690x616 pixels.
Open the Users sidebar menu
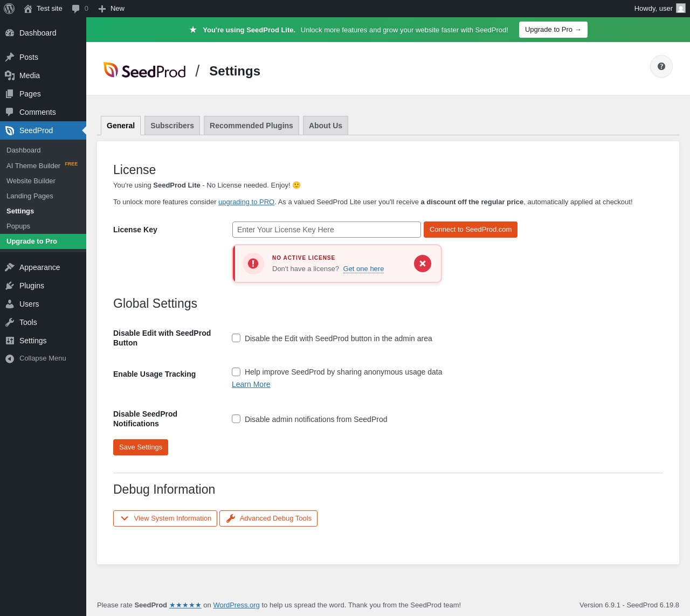(29, 304)
